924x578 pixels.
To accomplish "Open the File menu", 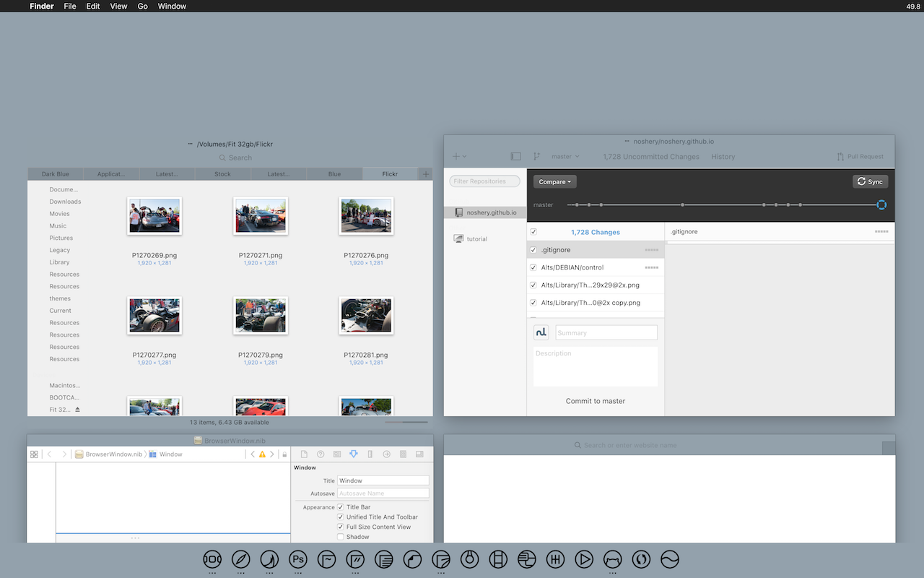I will tap(70, 6).
